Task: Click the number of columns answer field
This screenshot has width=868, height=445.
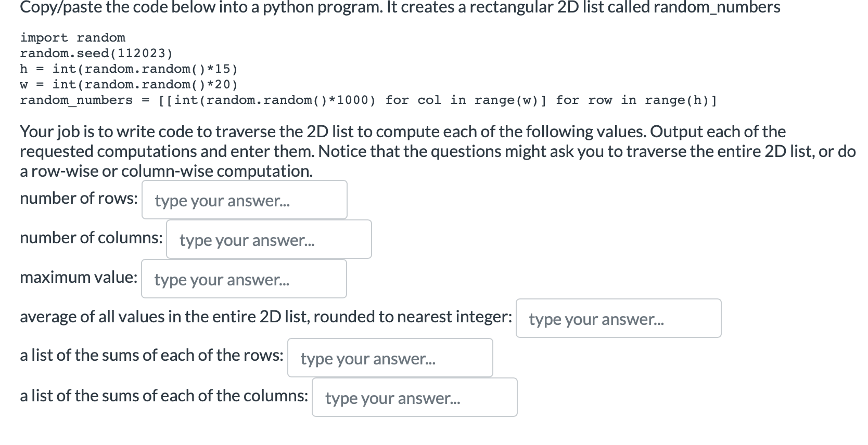Action: (x=269, y=239)
